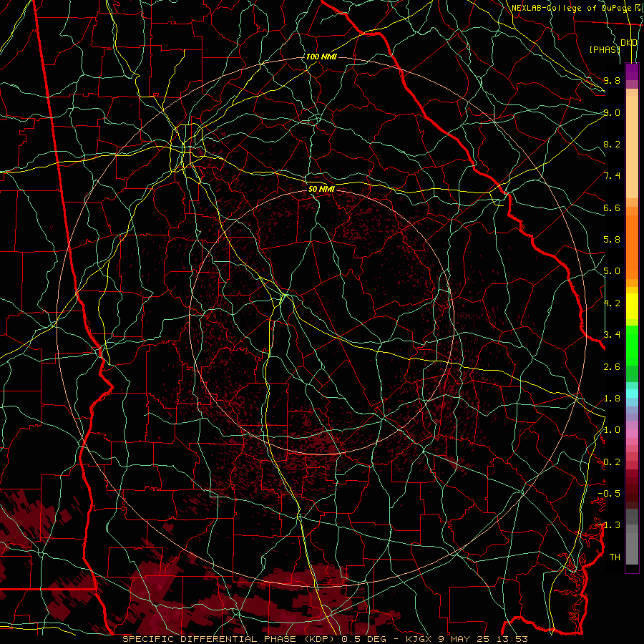This screenshot has width=644, height=644.
Task: Click the "KJGX" radar station identifier
Action: tap(418, 639)
